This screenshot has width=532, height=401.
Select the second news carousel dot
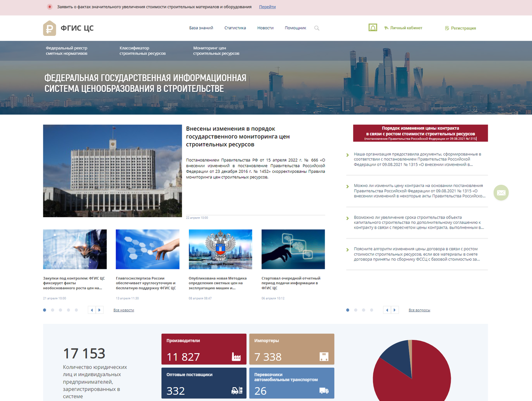(52, 310)
